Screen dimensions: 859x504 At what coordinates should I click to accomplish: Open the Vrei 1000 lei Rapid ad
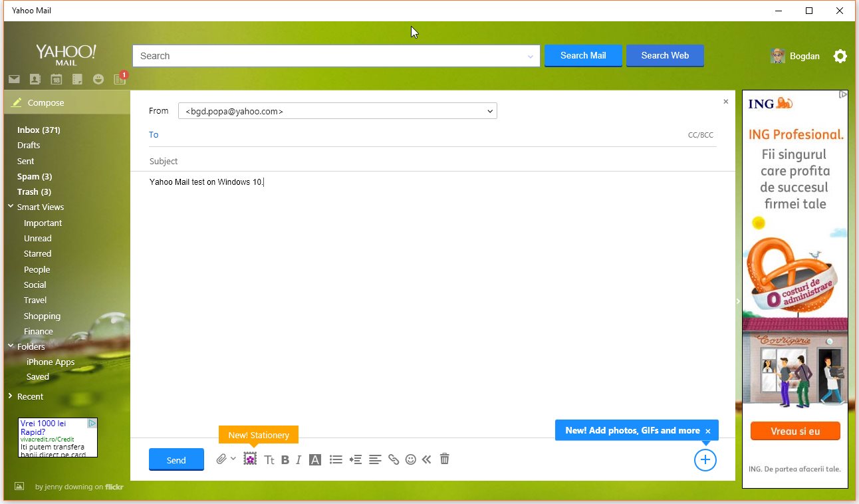58,437
